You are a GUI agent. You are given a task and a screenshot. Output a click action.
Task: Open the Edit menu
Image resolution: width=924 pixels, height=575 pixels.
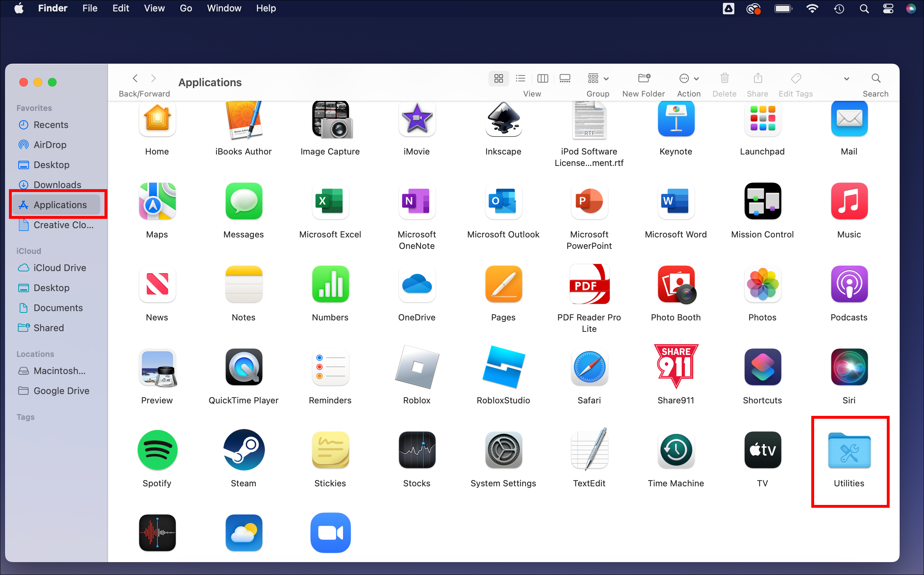pos(121,8)
